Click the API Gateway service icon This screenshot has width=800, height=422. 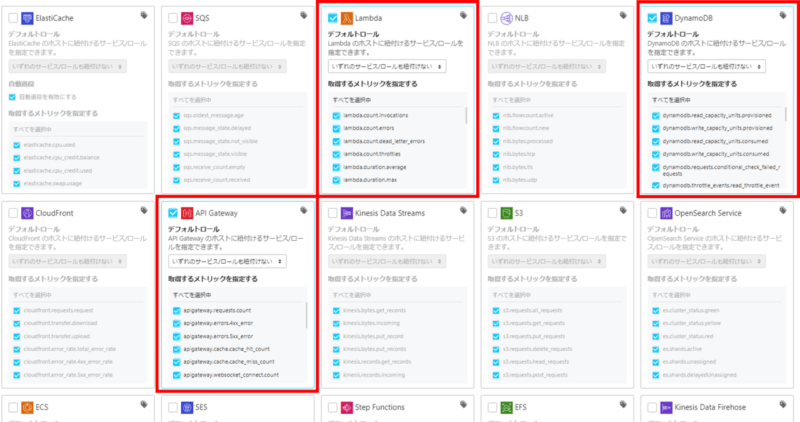[187, 213]
